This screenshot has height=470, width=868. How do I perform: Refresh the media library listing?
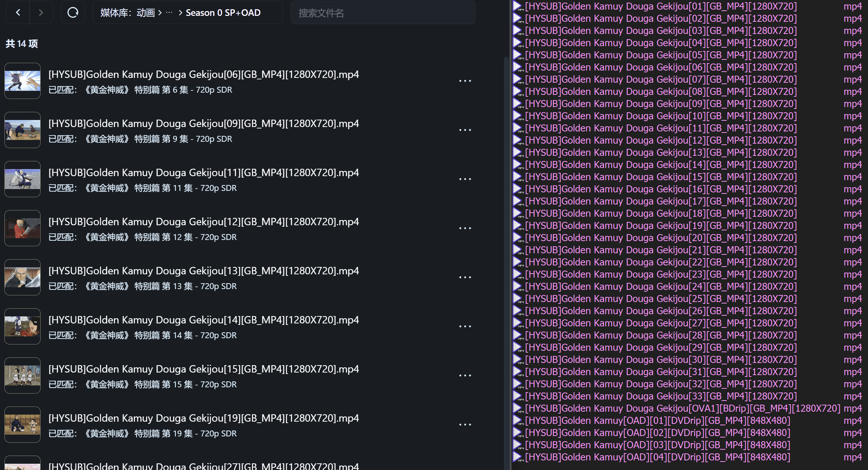point(73,13)
